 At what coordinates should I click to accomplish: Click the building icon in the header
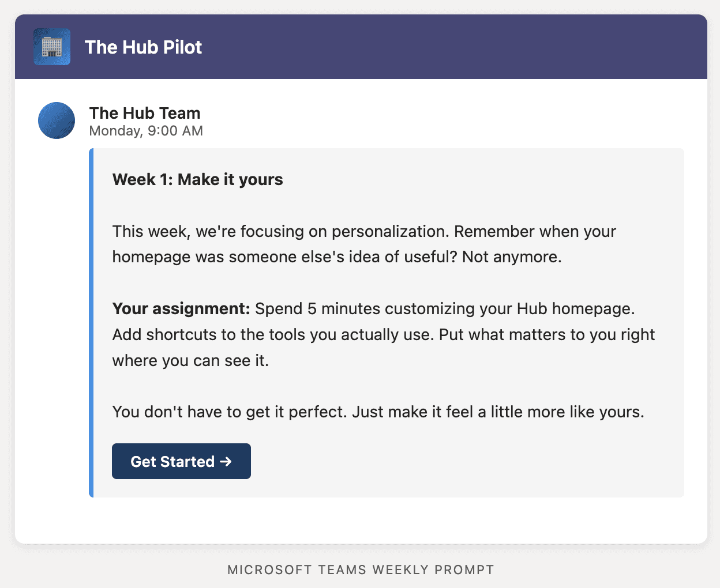pos(52,47)
